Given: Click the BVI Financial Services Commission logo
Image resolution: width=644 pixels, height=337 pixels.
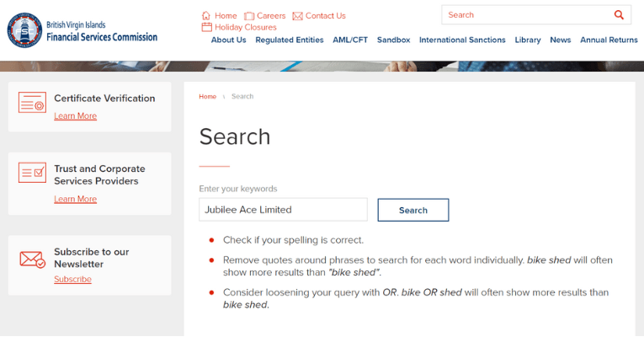Looking at the screenshot, I should coord(24,30).
